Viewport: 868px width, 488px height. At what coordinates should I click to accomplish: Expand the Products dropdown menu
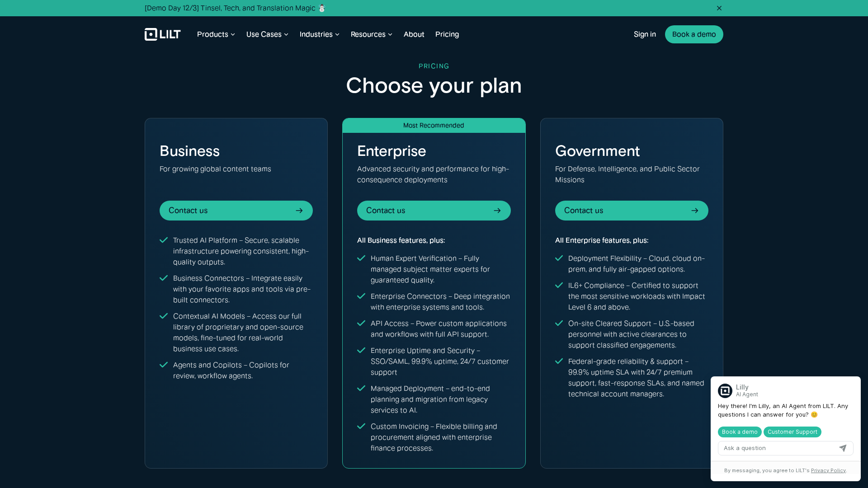pyautogui.click(x=216, y=34)
